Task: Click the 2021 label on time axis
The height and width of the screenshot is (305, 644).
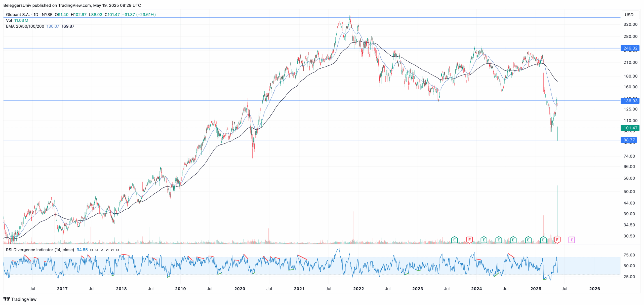Action: (x=299, y=289)
